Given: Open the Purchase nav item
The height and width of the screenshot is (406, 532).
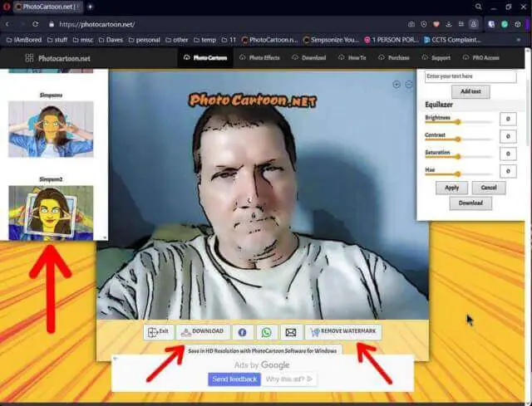Looking at the screenshot, I should click(x=394, y=57).
